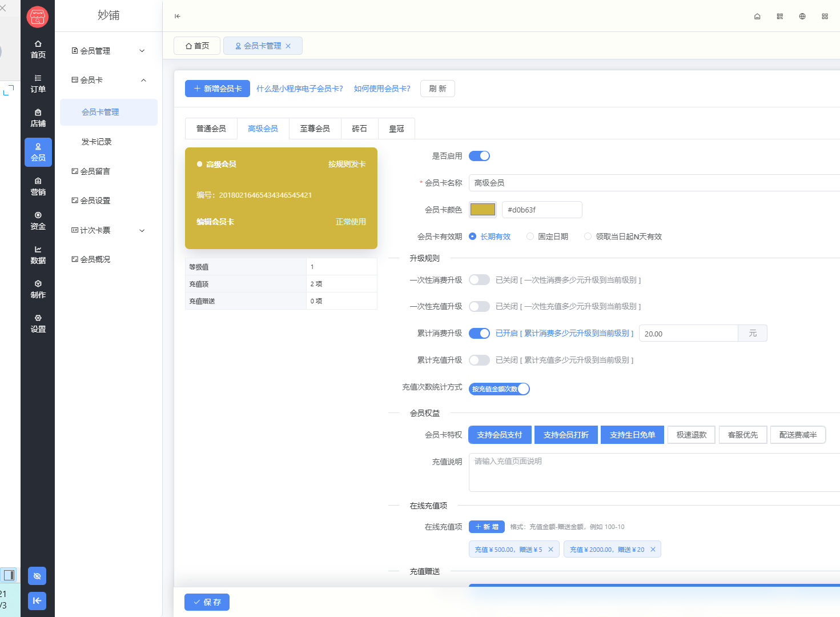Select the 固定日期 radio option
The image size is (840, 617).
click(x=547, y=237)
